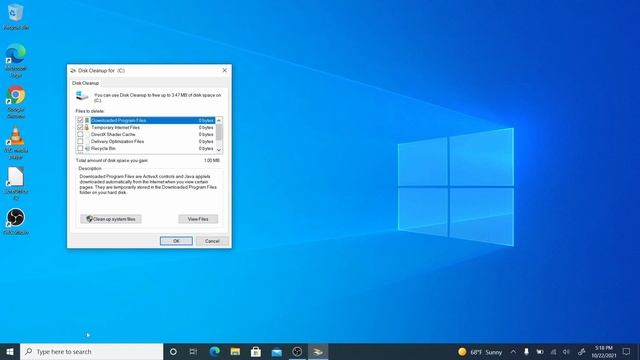Select the OBS Studio desktop shortcut
Viewport: 640px width, 360px height.
tap(16, 221)
